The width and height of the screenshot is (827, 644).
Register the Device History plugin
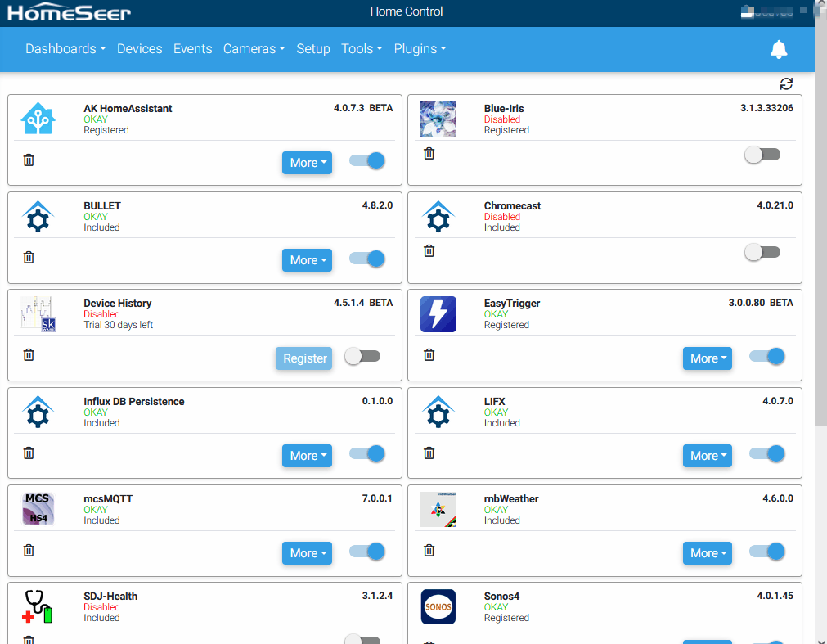click(x=303, y=358)
